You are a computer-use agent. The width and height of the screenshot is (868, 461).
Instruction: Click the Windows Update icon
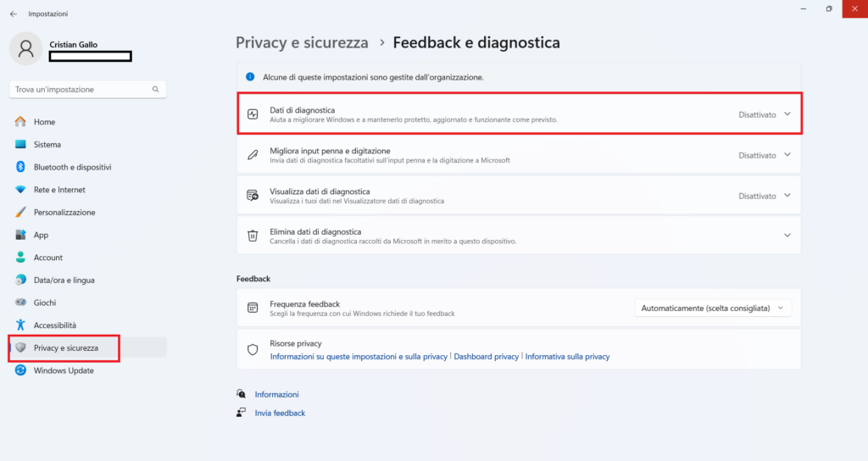click(x=21, y=370)
